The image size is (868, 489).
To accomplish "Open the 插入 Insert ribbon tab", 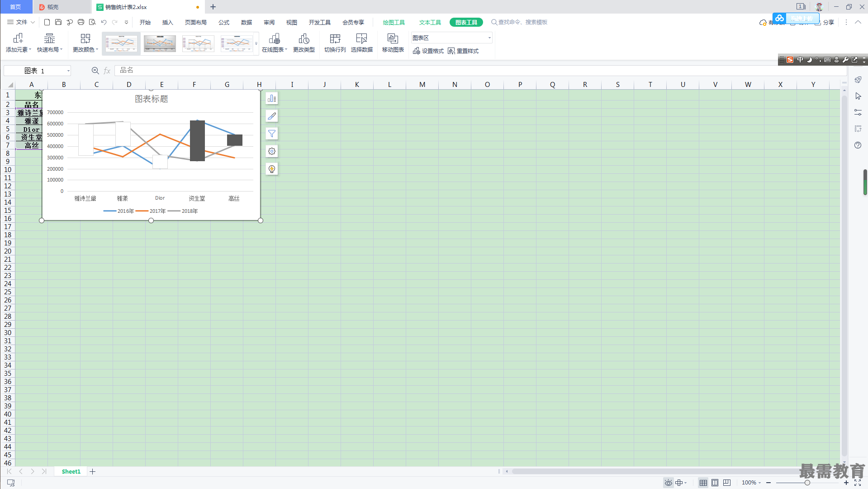I will point(168,22).
